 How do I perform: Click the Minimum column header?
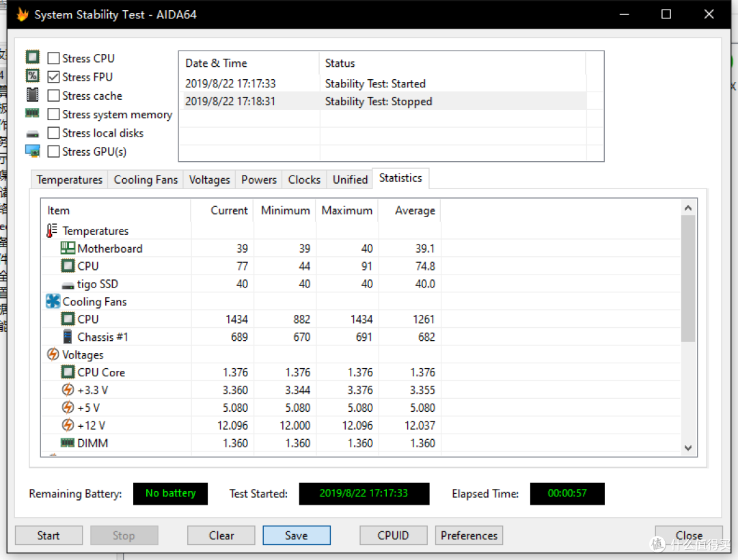(285, 210)
